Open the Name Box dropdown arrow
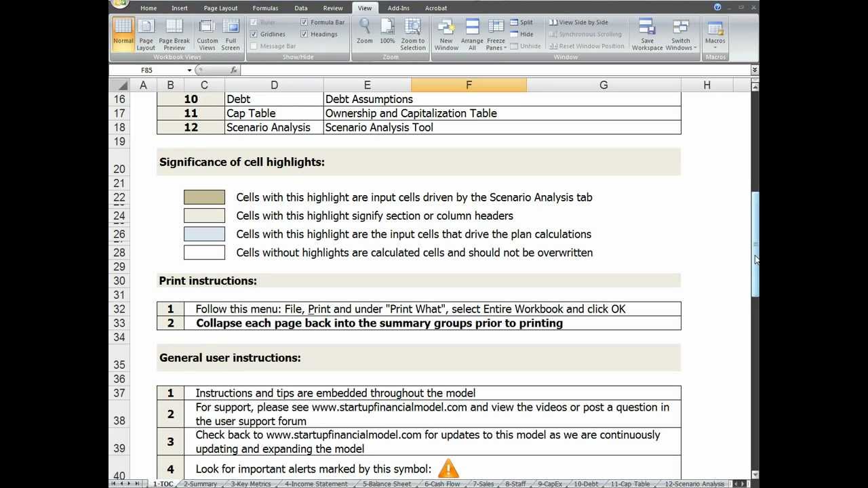868x488 pixels. pos(190,70)
